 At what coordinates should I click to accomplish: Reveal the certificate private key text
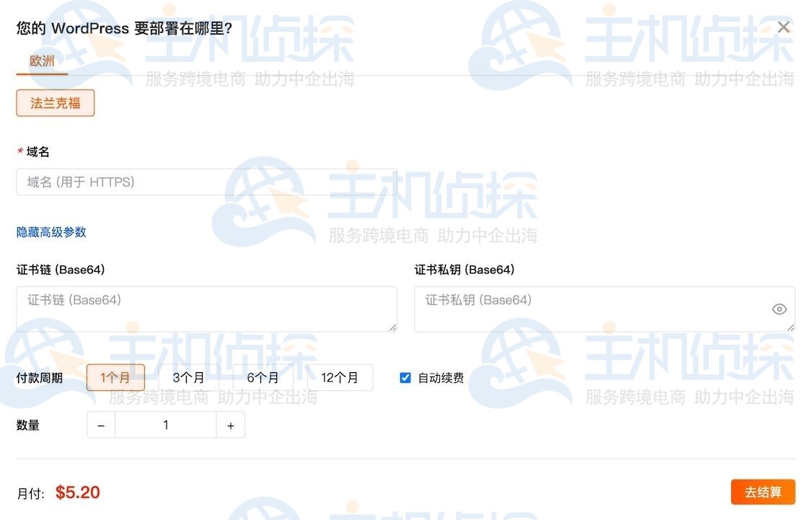[x=780, y=309]
